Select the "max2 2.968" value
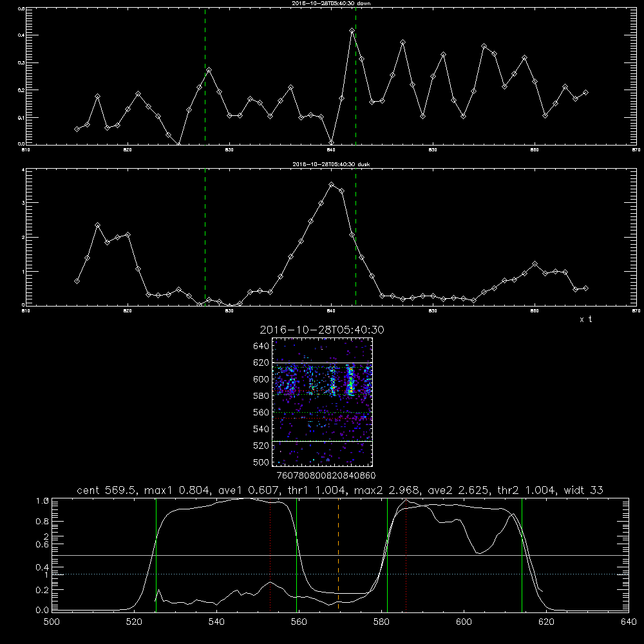 pos(387,490)
